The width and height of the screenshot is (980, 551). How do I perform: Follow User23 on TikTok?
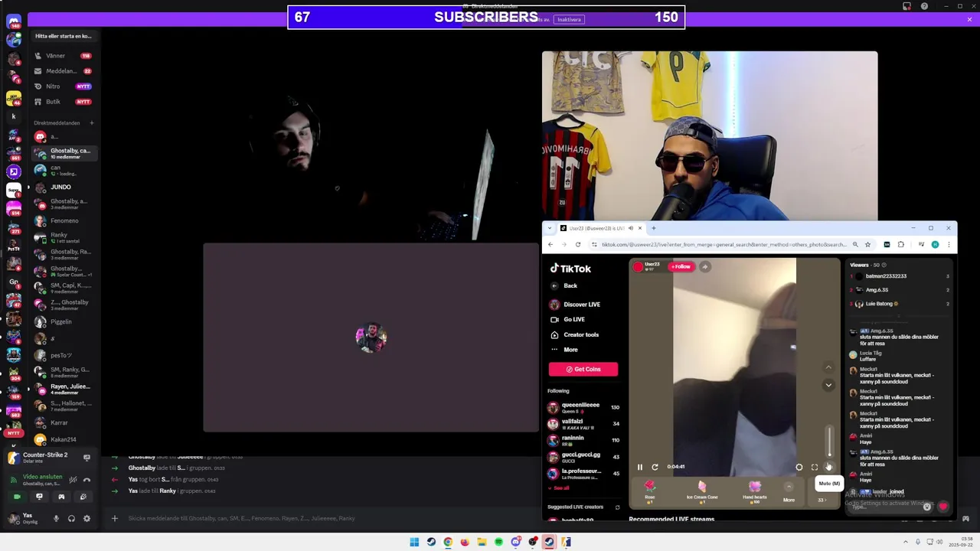(681, 266)
